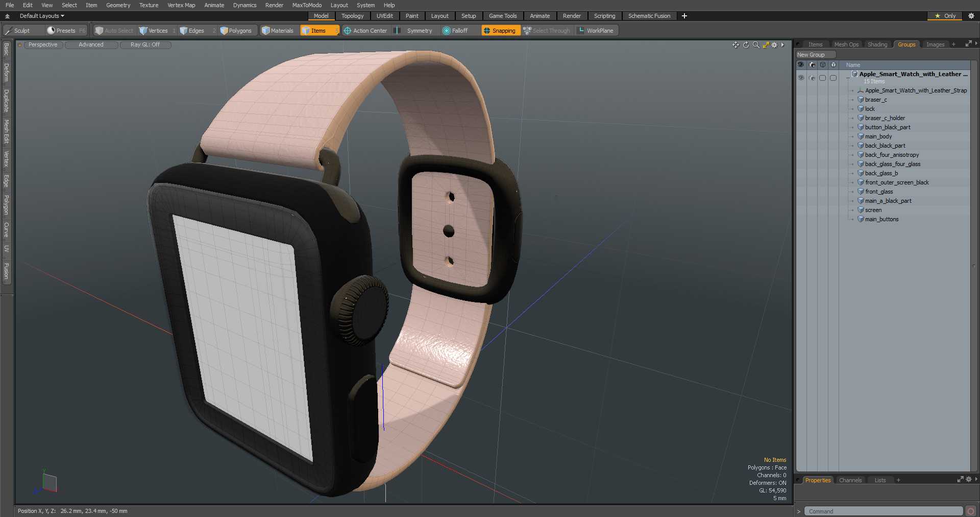This screenshot has height=517, width=980.
Task: Open the Mesh Ops panel tab
Action: (846, 44)
